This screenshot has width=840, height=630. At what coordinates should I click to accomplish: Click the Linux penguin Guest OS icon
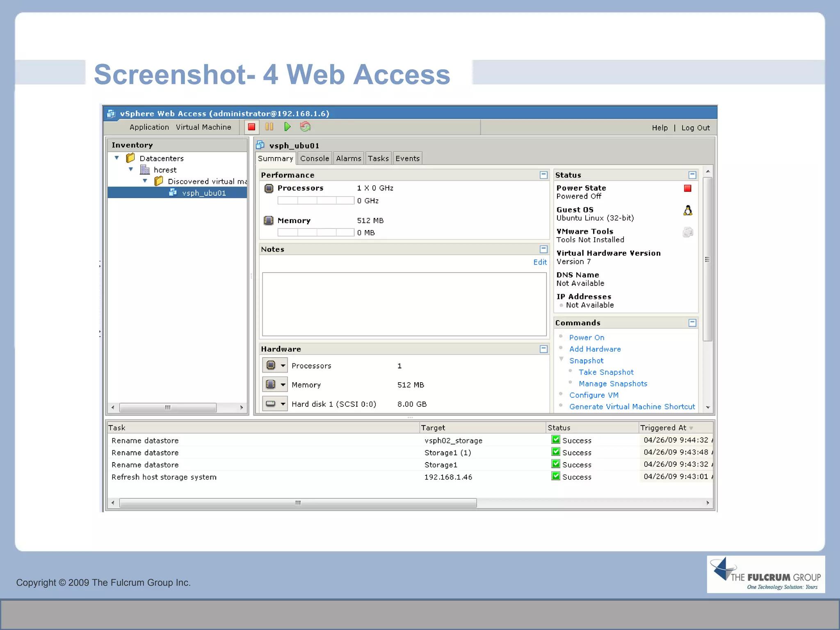pyautogui.click(x=688, y=210)
